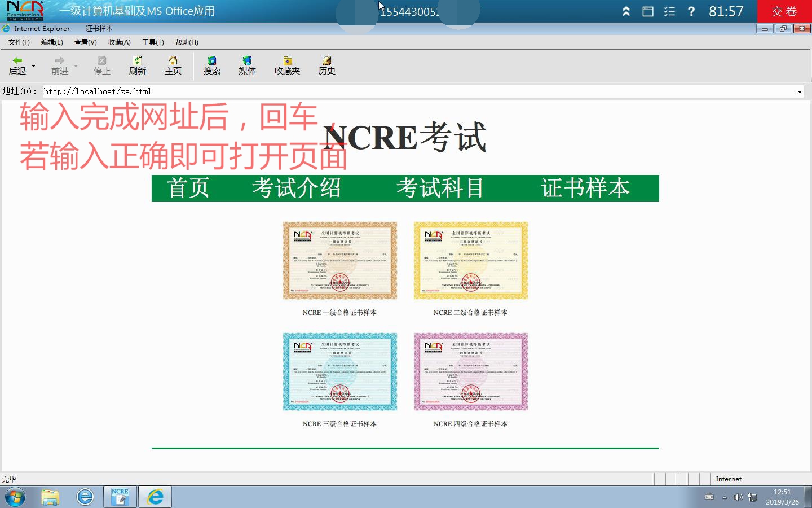Click the double-chevron collapse icon in exam bar
812x508 pixels.
coord(626,11)
